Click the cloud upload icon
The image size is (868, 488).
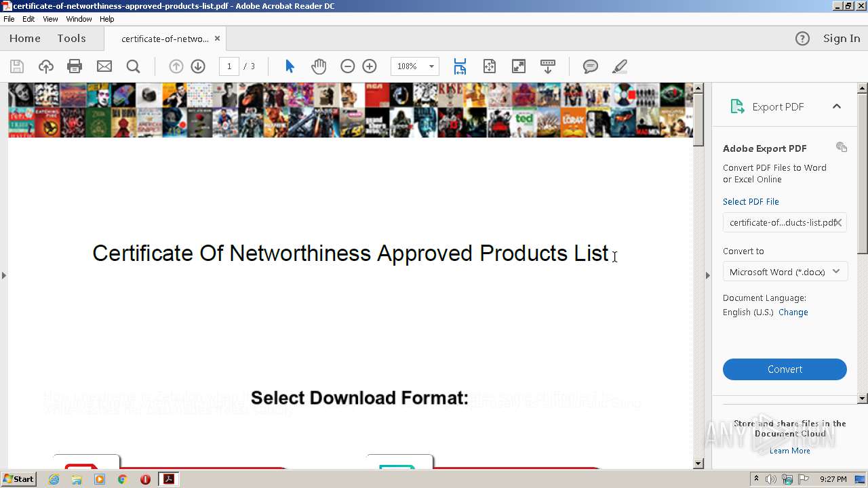pyautogui.click(x=46, y=66)
